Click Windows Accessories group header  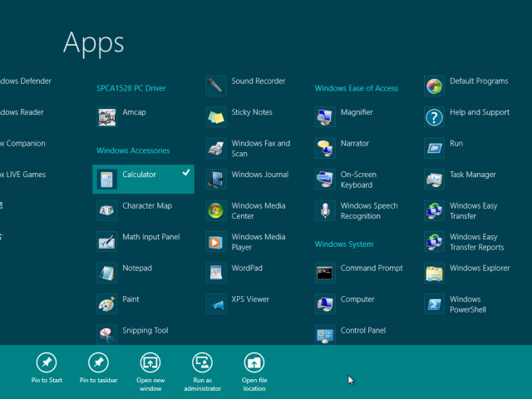133,150
